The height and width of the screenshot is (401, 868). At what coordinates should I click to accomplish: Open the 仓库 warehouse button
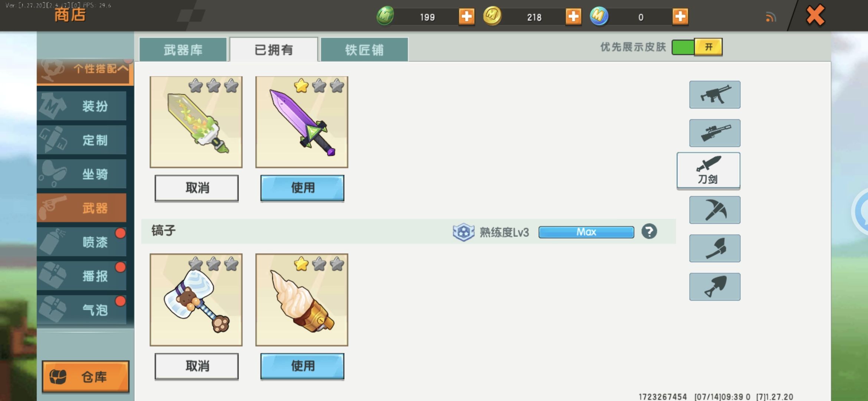(86, 376)
